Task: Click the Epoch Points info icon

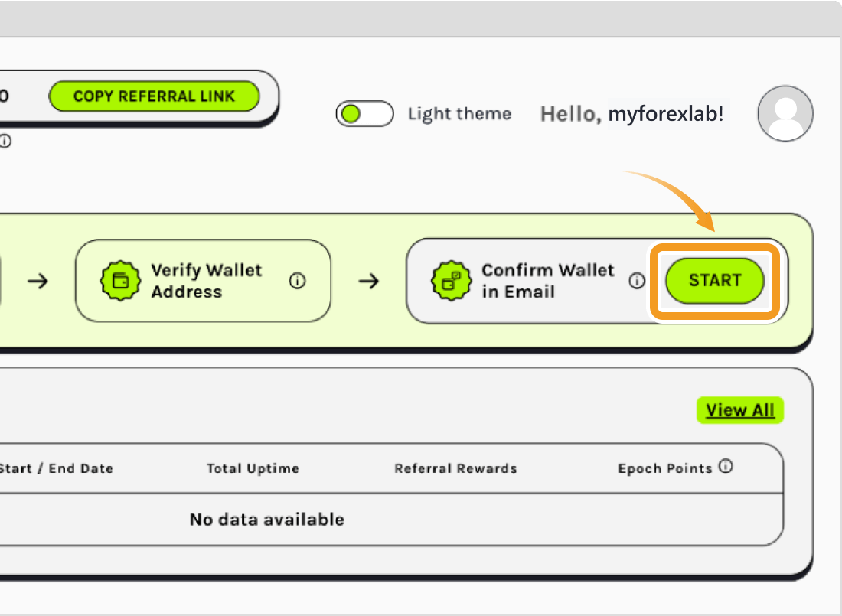Action: [726, 466]
